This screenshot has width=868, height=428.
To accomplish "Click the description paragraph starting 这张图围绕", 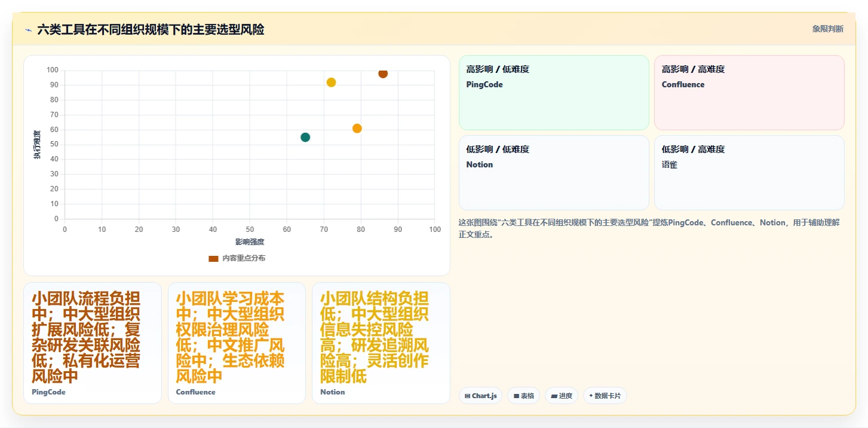I will coord(649,228).
